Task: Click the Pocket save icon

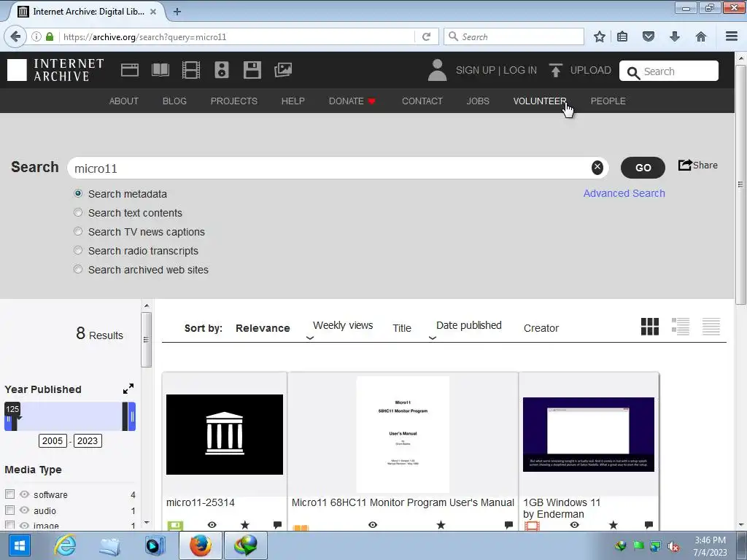Action: 649,36
